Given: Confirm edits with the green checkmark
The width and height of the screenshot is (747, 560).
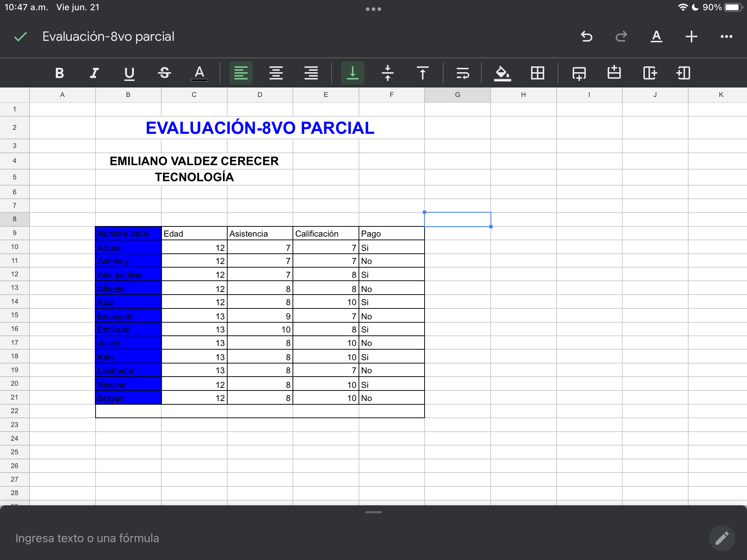Looking at the screenshot, I should pyautogui.click(x=20, y=36).
